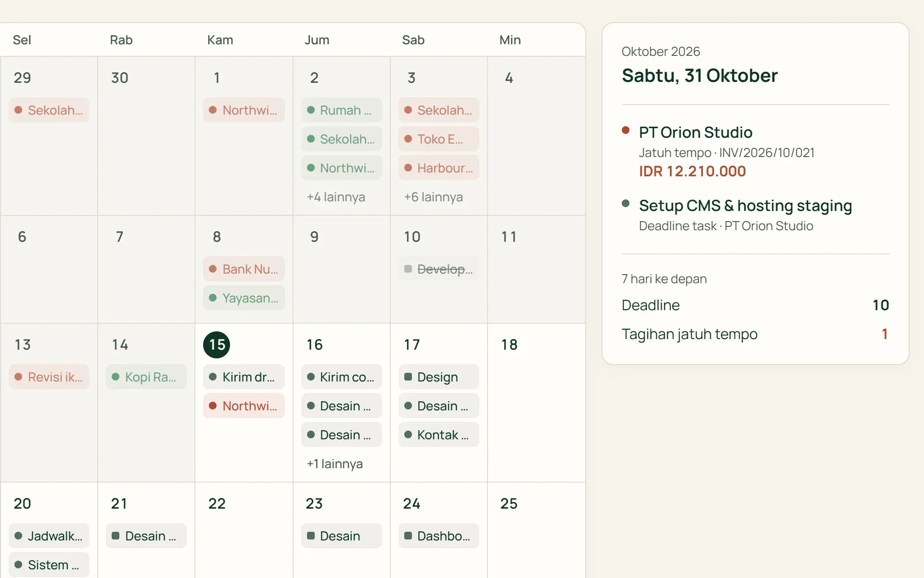This screenshot has height=578, width=924.
Task: Open the Rumah event on the 2nd
Action: (341, 110)
